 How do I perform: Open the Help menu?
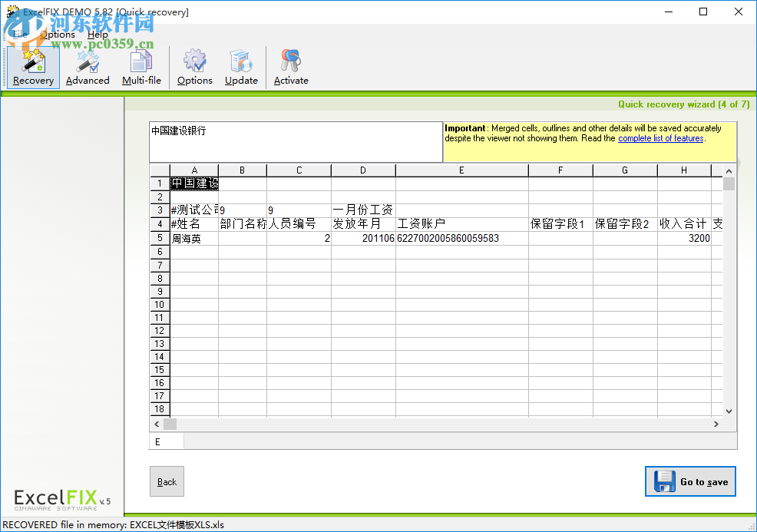98,35
